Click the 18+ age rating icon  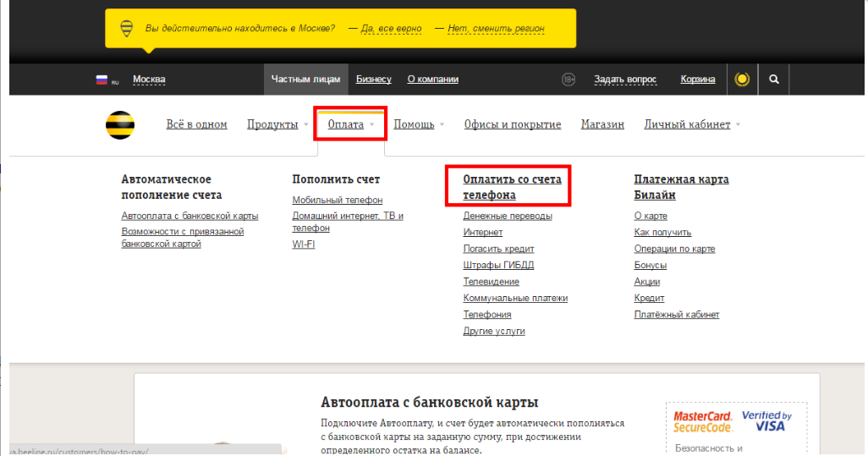[x=569, y=80]
